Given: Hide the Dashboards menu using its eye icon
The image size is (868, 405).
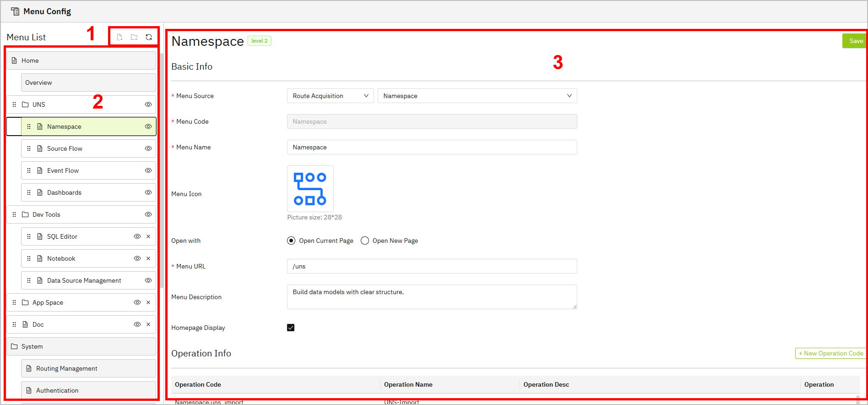Looking at the screenshot, I should (x=148, y=192).
